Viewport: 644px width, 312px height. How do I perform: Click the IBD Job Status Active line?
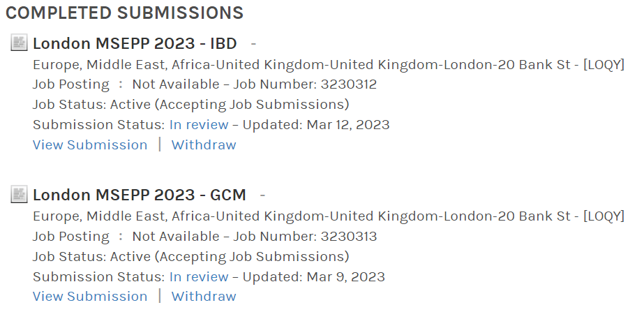point(190,105)
